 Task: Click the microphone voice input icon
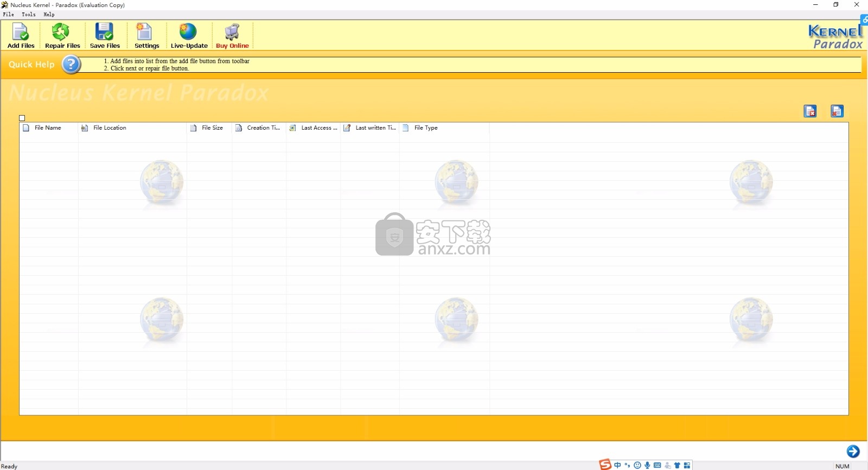tap(647, 465)
